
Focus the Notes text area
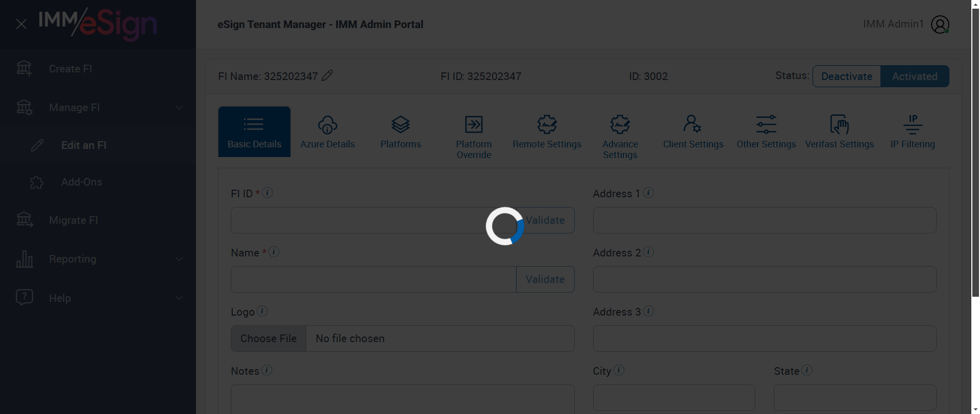coord(403,399)
